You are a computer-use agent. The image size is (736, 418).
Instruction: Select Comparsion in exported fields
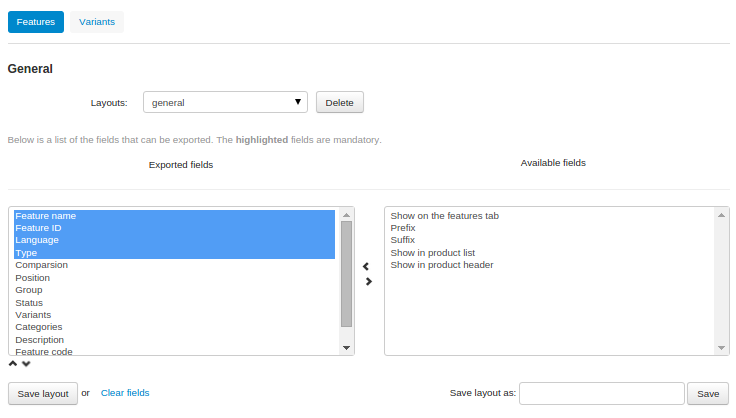174,265
